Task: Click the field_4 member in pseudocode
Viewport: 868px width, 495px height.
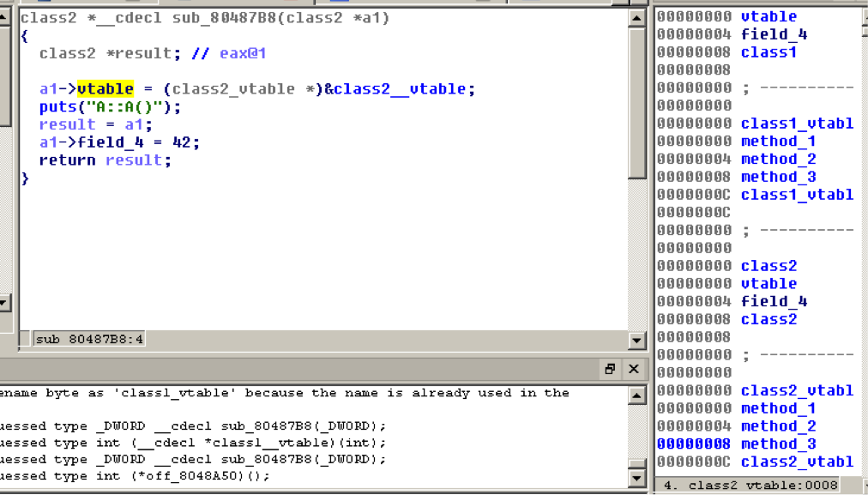Action: pos(110,142)
